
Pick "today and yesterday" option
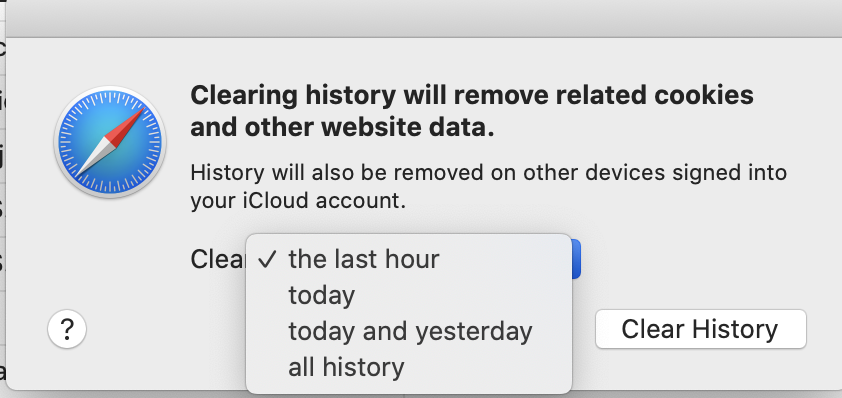click(409, 331)
